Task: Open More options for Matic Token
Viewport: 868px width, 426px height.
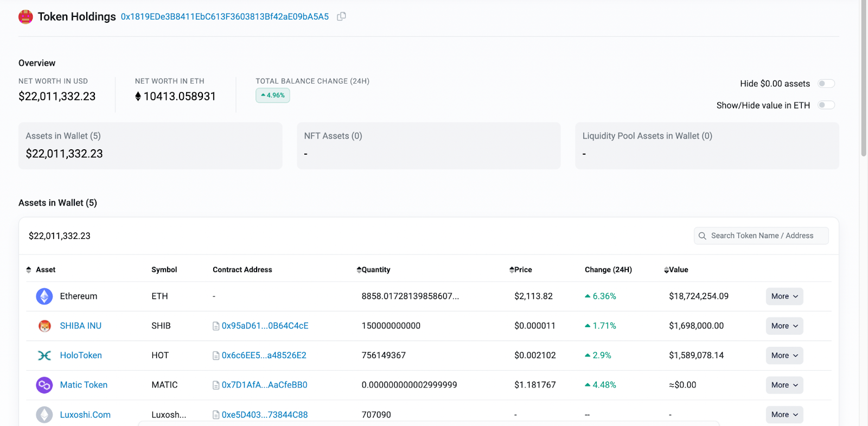Action: (784, 385)
